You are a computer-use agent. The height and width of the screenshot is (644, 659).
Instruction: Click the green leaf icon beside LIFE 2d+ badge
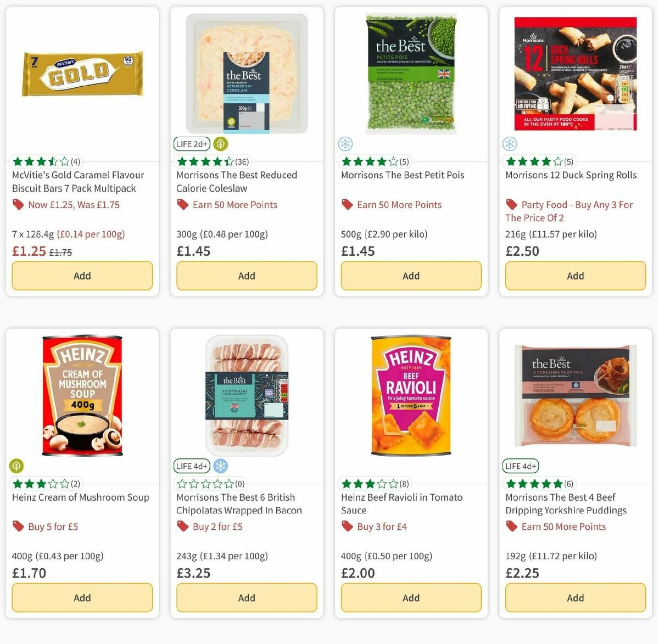220,143
